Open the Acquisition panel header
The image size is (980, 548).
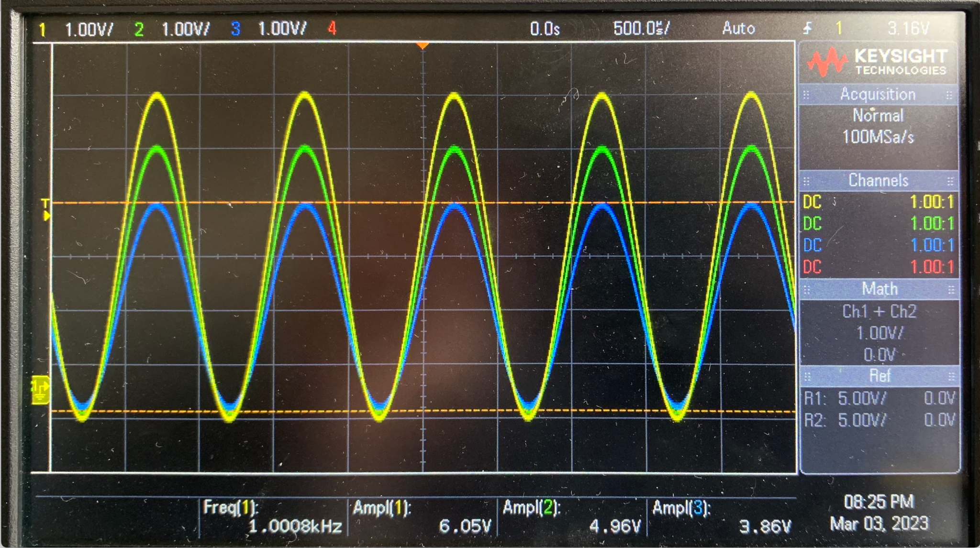pos(878,95)
